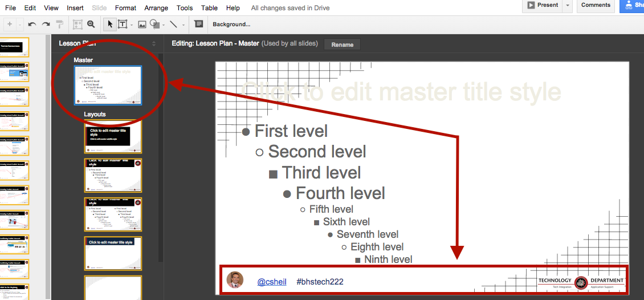Select the Shape tool icon
Viewport: 644px width, 300px height.
click(156, 25)
